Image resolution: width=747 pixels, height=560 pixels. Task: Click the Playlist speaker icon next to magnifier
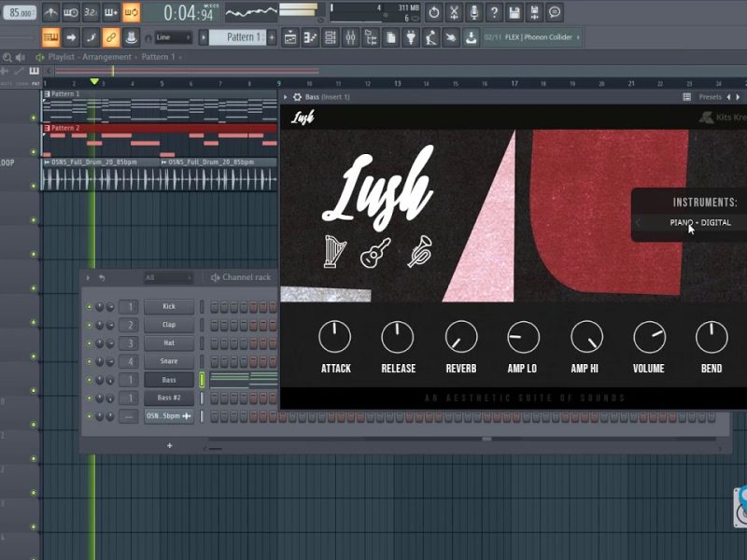[20, 58]
